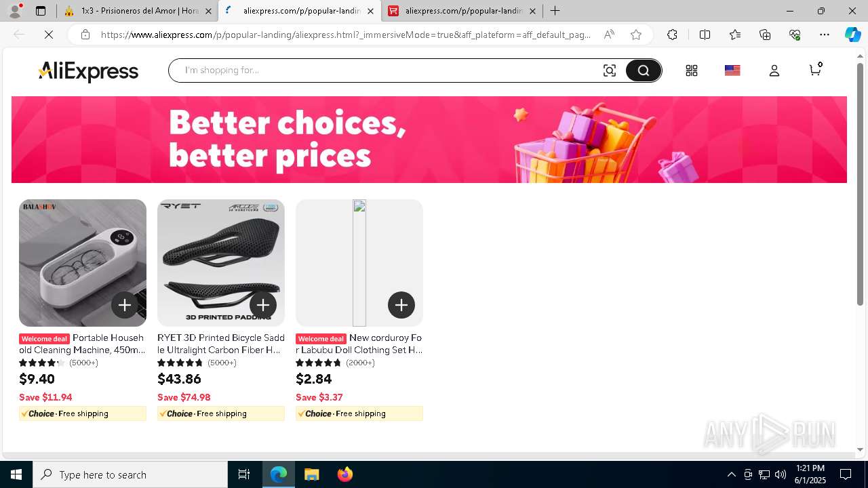Viewport: 868px width, 488px height.
Task: Show hidden system tray icons
Action: [731, 474]
